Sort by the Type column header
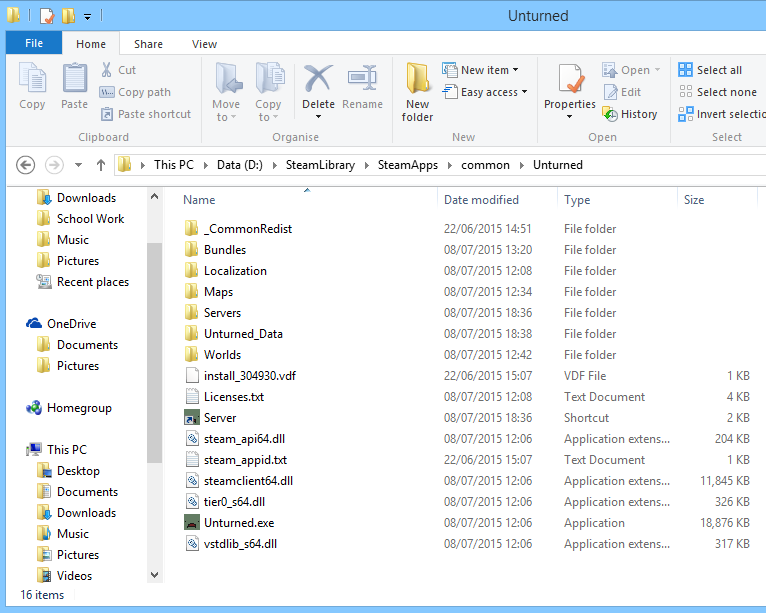The height and width of the screenshot is (613, 766). click(577, 200)
